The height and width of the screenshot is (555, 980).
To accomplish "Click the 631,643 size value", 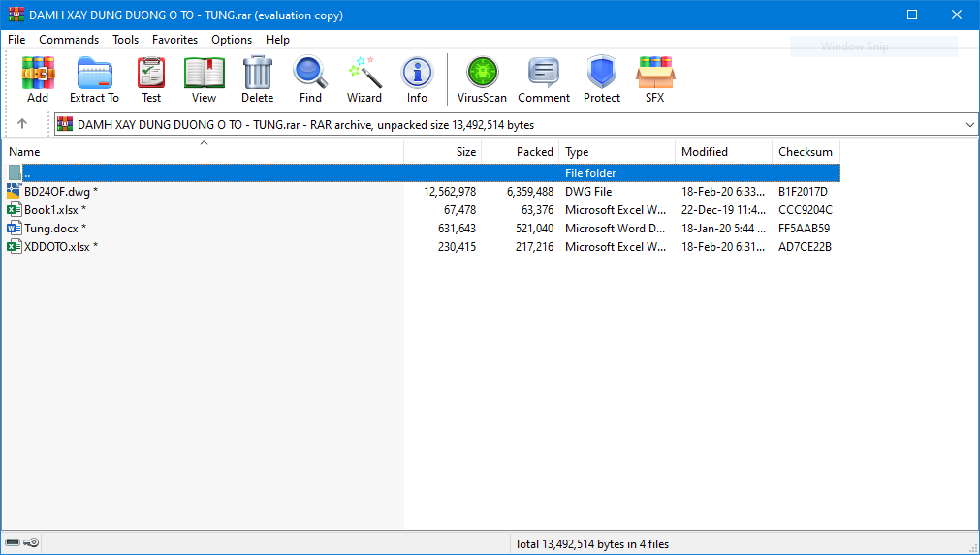I will point(457,229).
